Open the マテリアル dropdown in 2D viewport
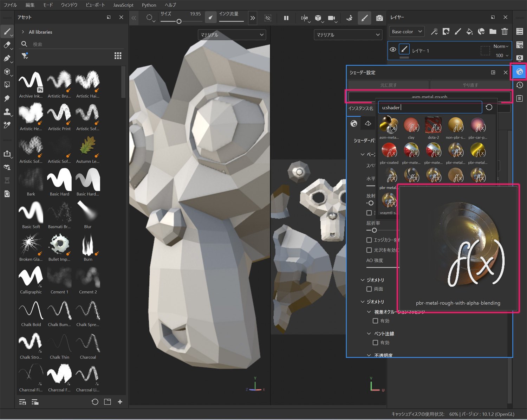527x420 pixels. 348,35
